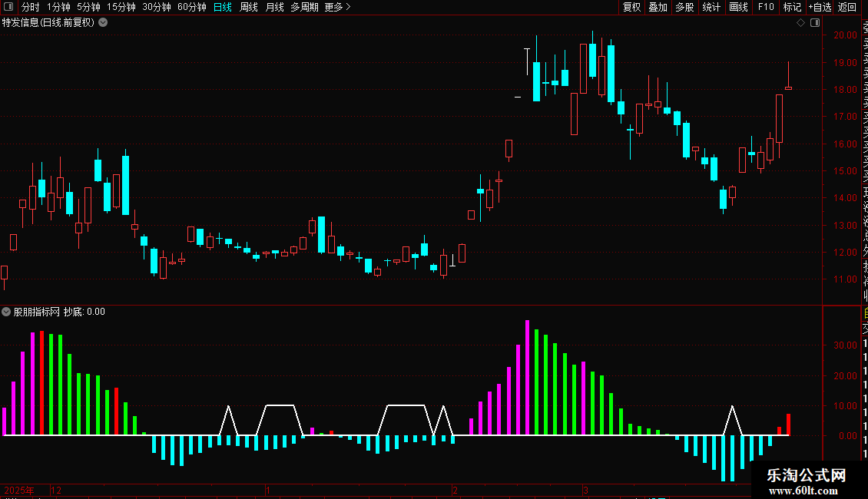Image resolution: width=868 pixels, height=499 pixels.
Task: Click the month 2 marker on time axis
Action: click(455, 490)
